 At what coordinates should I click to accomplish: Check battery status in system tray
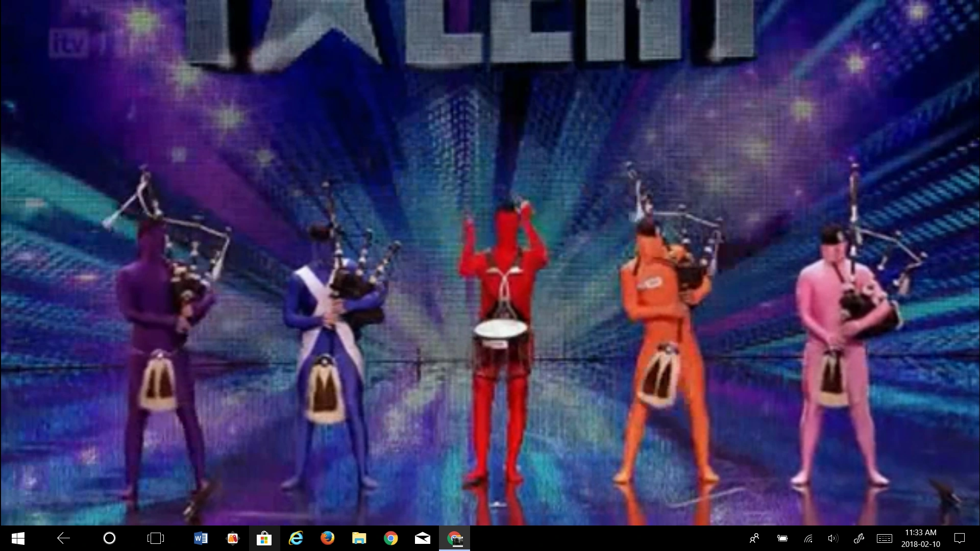click(x=782, y=538)
